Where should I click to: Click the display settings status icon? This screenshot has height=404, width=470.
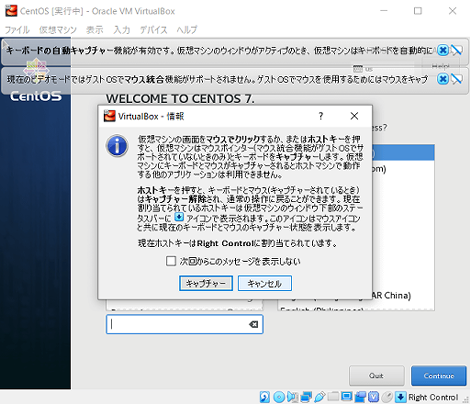click(347, 397)
